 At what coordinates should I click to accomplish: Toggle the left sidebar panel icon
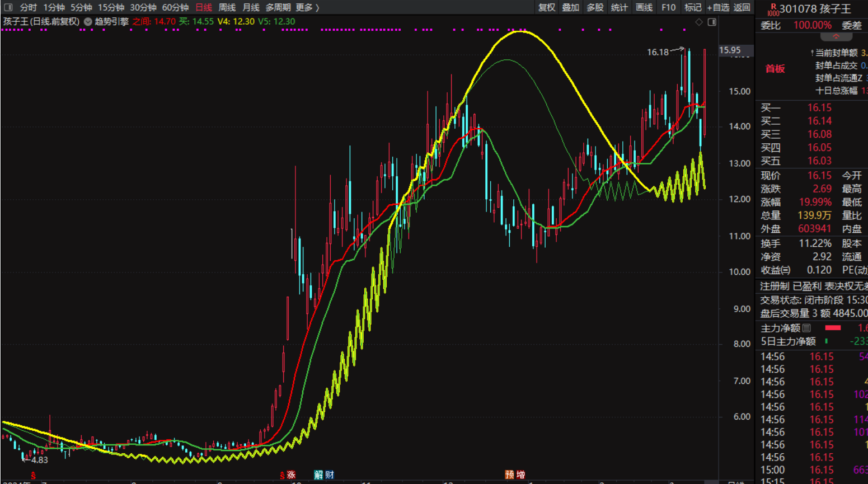point(8,7)
